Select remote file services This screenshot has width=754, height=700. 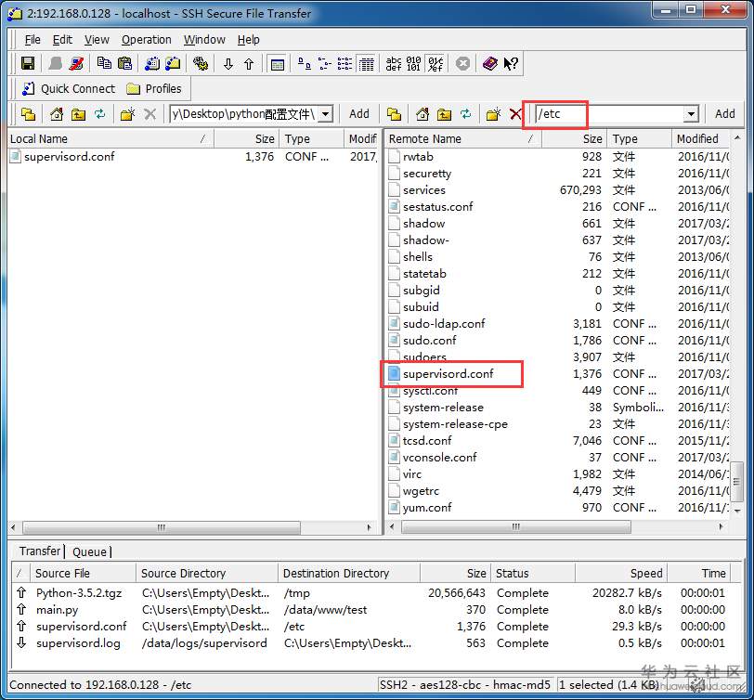pos(424,190)
